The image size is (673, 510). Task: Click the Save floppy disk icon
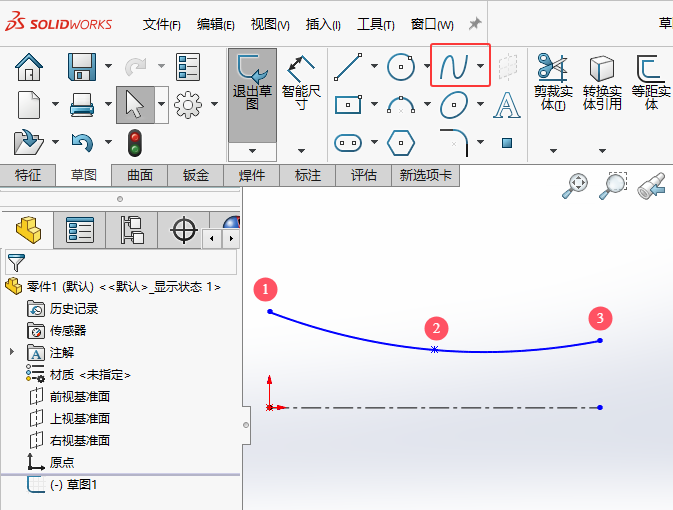pyautogui.click(x=82, y=67)
